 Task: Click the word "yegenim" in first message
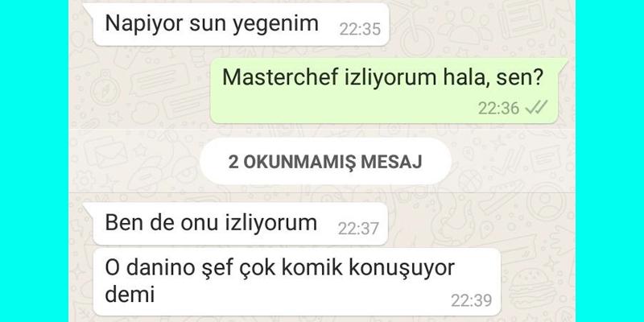[275, 24]
